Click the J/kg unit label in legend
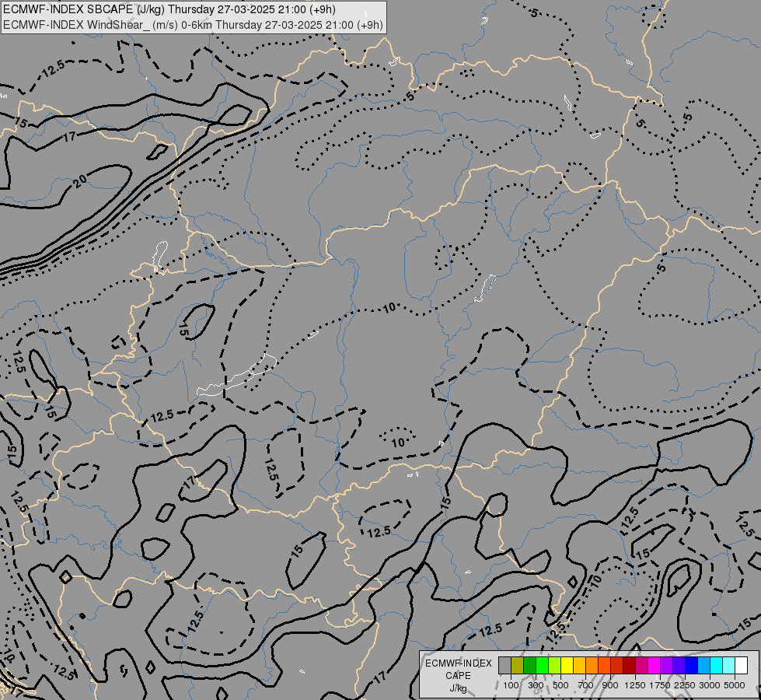Viewport: 761px width, 700px height. pyautogui.click(x=458, y=689)
